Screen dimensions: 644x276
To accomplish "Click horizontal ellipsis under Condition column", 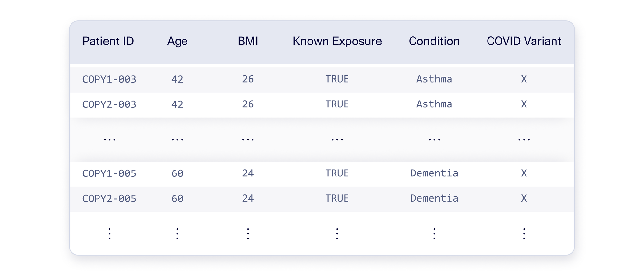I will tap(434, 140).
